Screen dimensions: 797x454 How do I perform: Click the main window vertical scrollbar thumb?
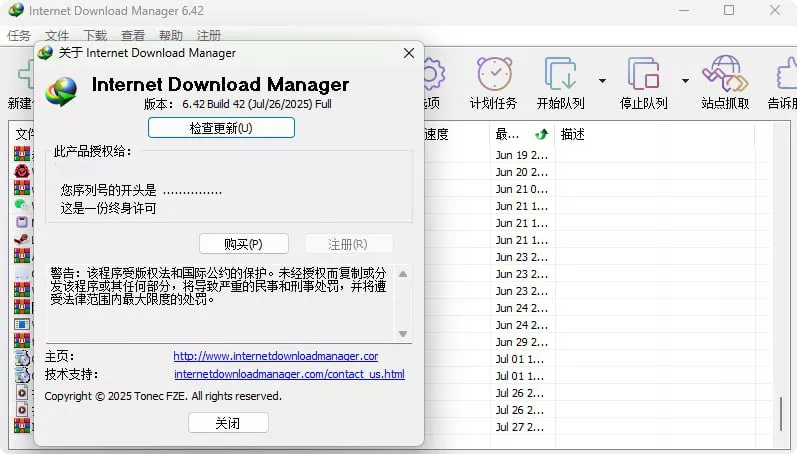[x=782, y=414]
